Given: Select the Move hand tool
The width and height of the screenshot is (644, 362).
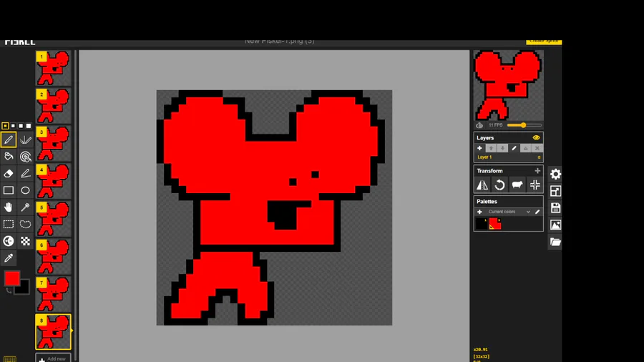Looking at the screenshot, I should coord(9,207).
